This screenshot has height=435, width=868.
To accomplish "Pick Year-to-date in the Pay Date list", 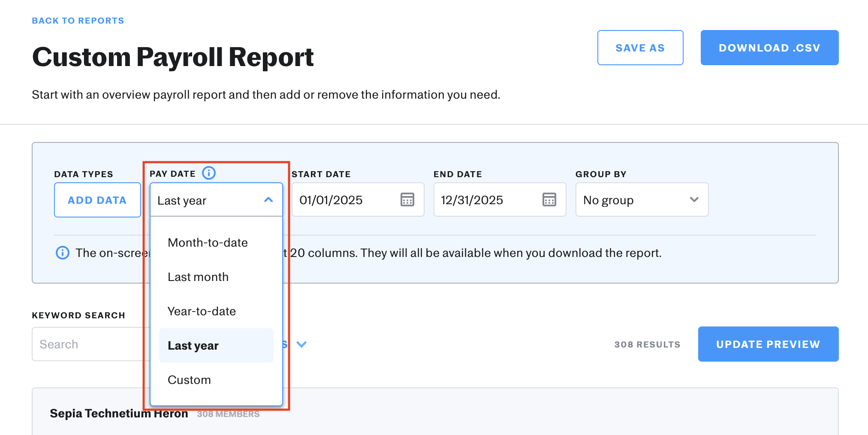I will pos(202,311).
